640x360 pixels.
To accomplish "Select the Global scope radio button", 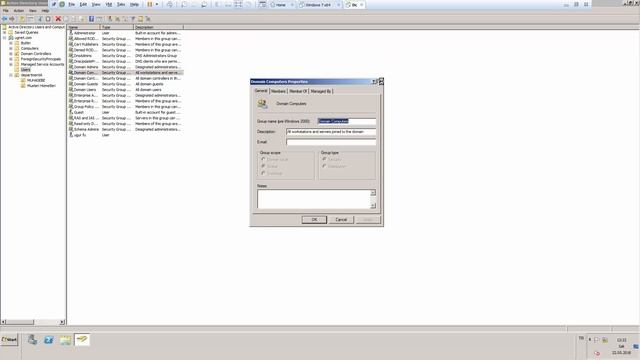I will coord(263,166).
